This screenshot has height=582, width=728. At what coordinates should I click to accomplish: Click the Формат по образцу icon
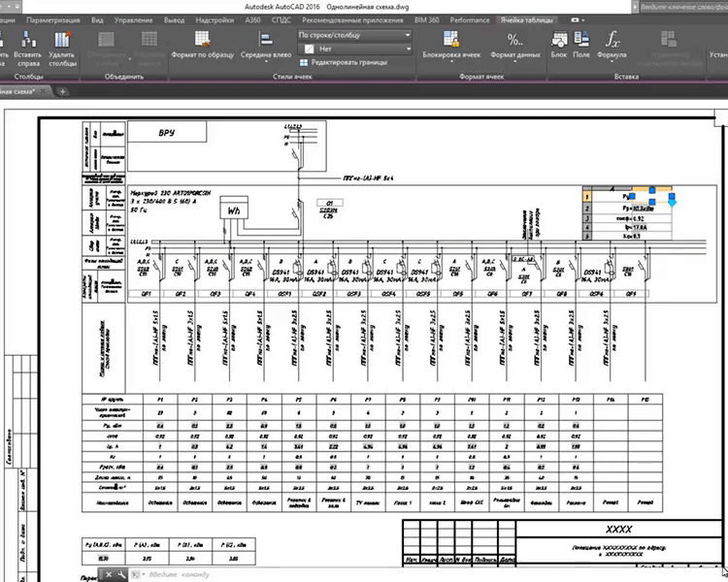point(203,40)
